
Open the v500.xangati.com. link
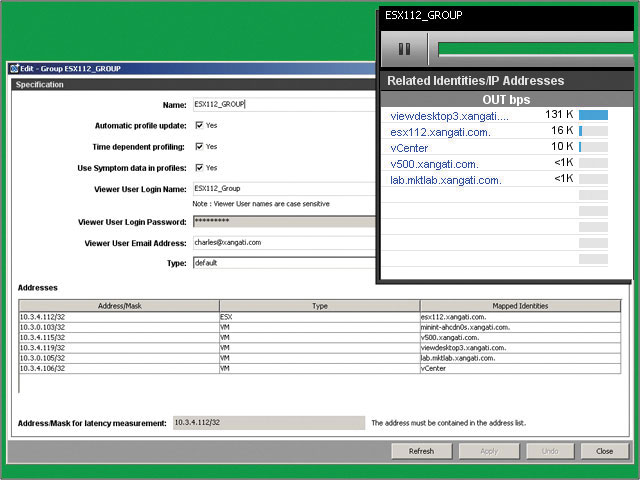(434, 164)
